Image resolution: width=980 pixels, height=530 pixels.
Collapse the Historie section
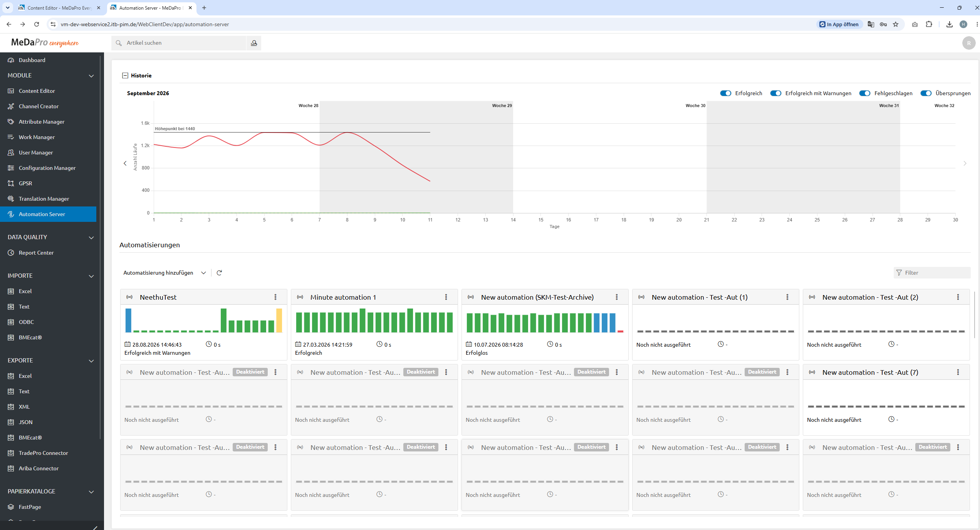[x=125, y=75]
